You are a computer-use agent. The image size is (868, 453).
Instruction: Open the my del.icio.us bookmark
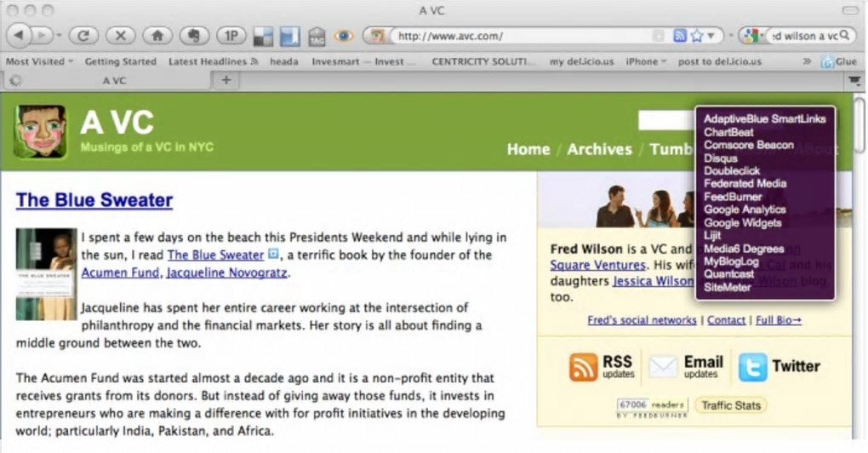[x=581, y=61]
